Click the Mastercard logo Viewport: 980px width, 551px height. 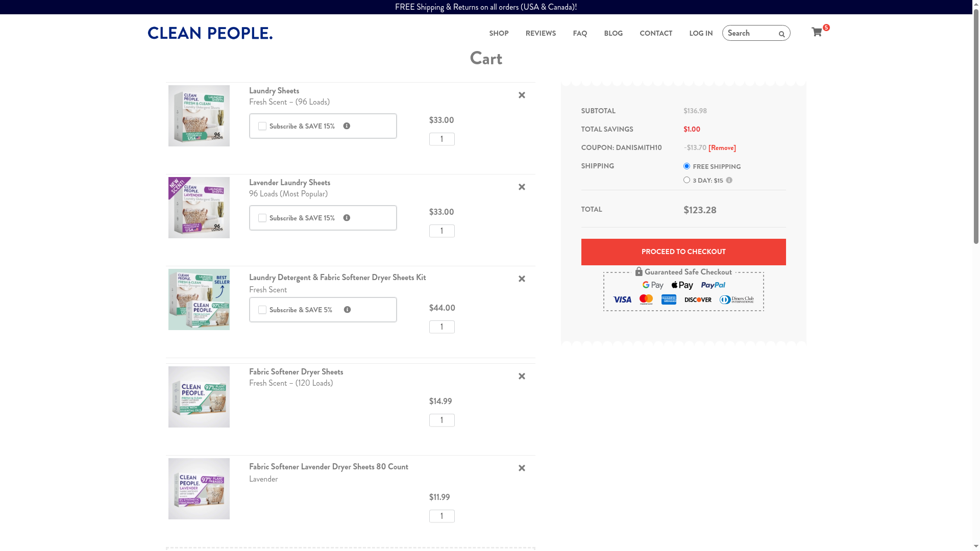click(x=646, y=299)
